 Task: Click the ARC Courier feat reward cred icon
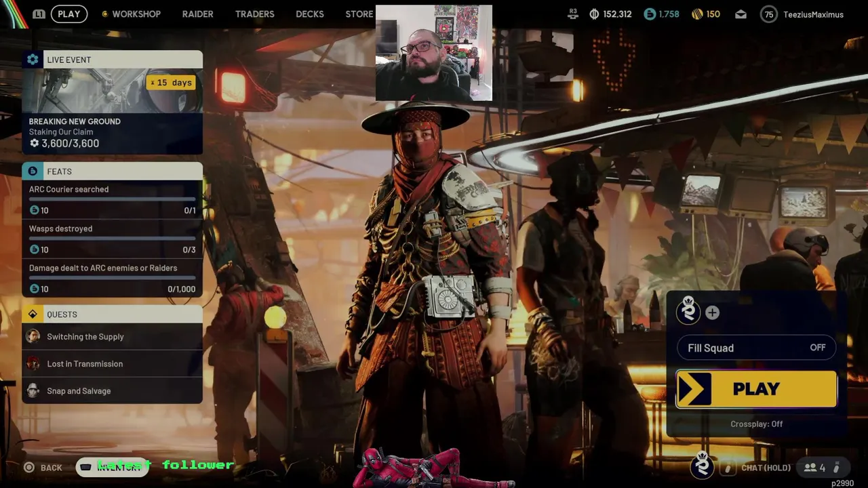click(35, 210)
